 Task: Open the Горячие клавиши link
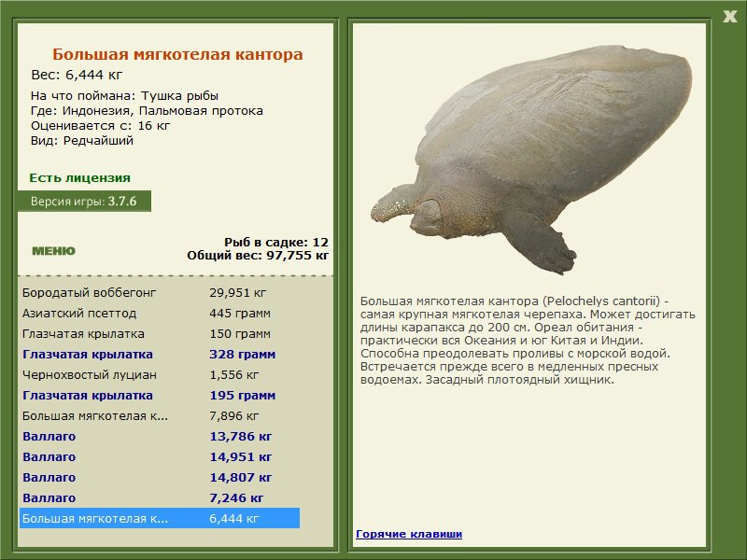point(409,534)
